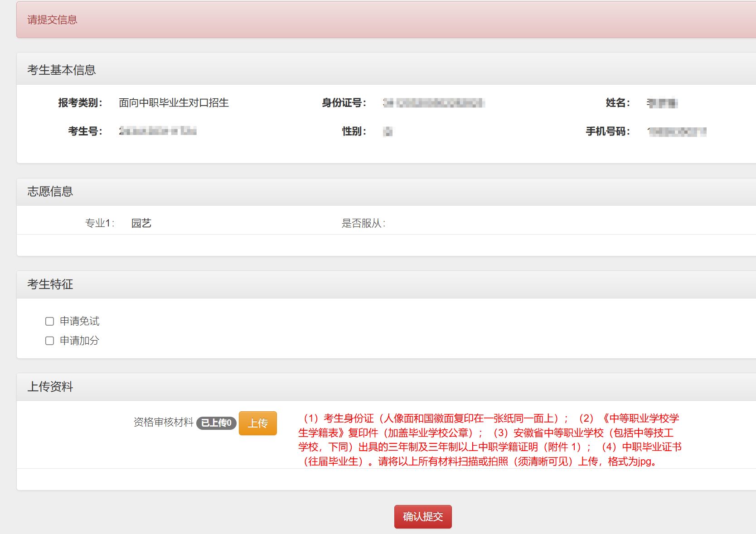The image size is (756, 534).
Task: Tick the 申请加分 checkbox
Action: click(50, 341)
